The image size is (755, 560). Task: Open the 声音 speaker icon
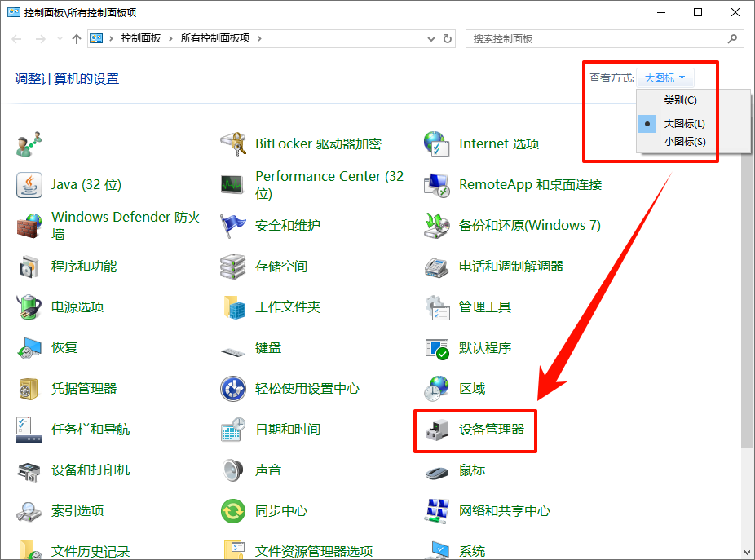coord(233,470)
